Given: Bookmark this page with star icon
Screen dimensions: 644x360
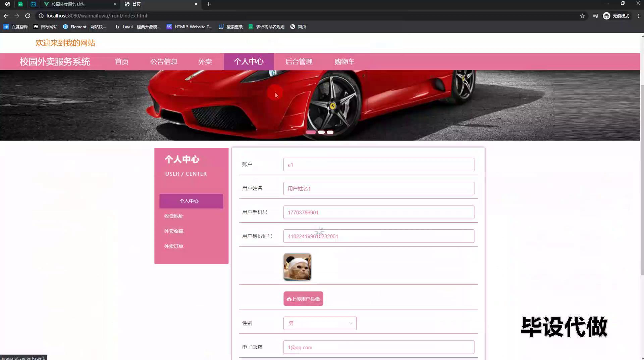Looking at the screenshot, I should (582, 16).
